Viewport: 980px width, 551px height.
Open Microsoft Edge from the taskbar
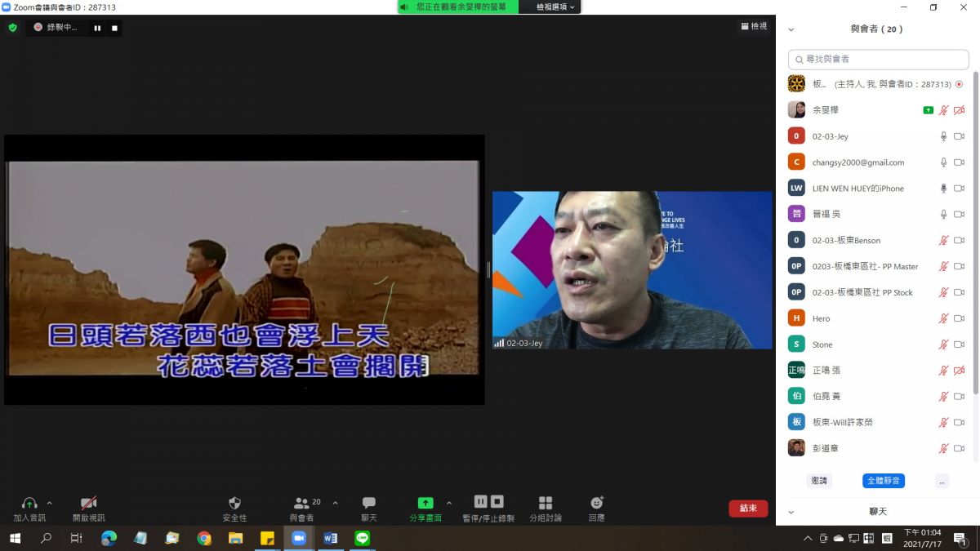(109, 538)
